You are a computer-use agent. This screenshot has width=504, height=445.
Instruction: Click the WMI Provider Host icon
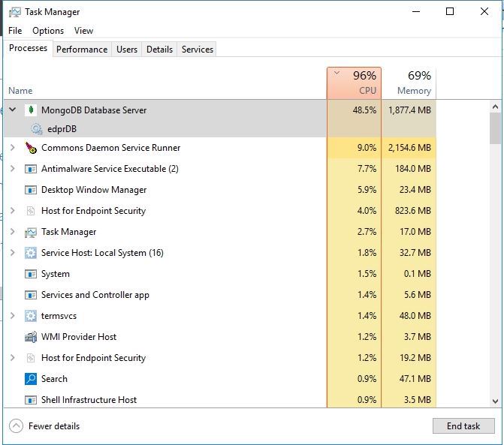(31, 337)
